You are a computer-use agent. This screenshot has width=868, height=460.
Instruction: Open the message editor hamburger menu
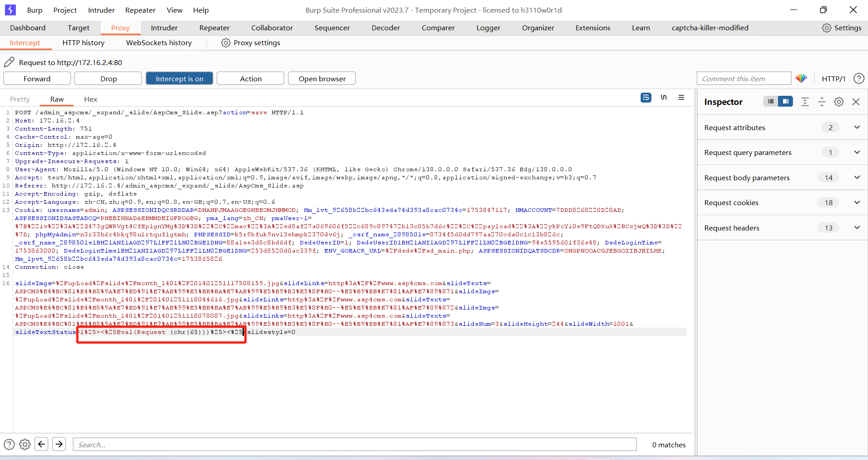click(681, 97)
